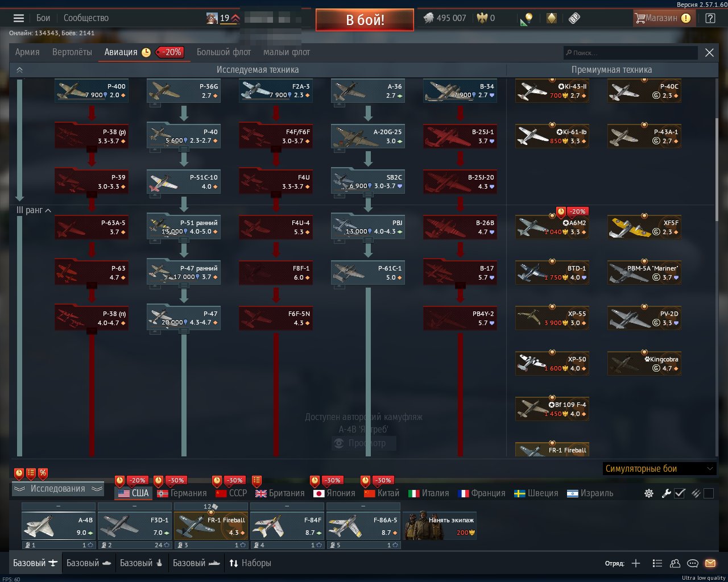Click the clock badge above Япония
728x582 pixels.
pos(315,481)
